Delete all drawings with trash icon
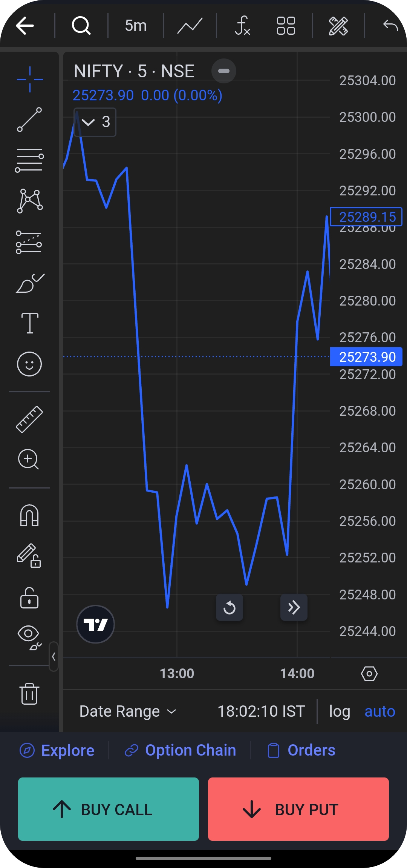The height and width of the screenshot is (868, 407). (x=29, y=694)
